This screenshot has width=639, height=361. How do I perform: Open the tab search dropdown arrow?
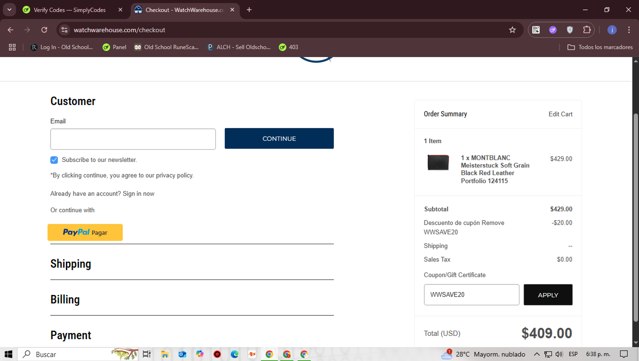[x=9, y=10]
